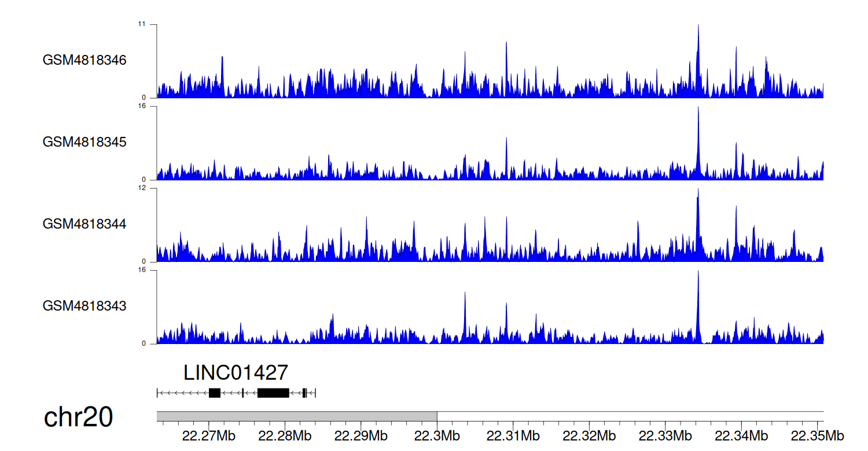The width and height of the screenshot is (868, 451).
Task: Click y-axis maximum value 12 on GSM4818344
Action: click(141, 188)
